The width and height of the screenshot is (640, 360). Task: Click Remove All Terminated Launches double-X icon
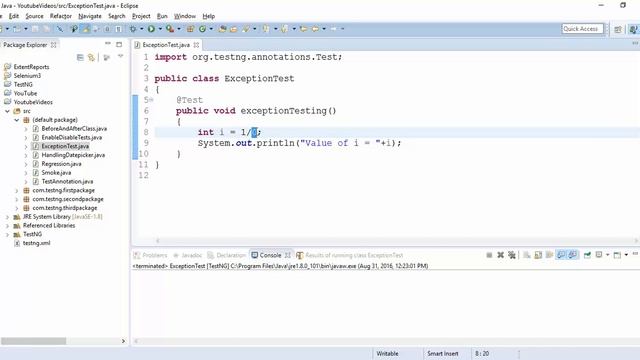click(x=512, y=255)
